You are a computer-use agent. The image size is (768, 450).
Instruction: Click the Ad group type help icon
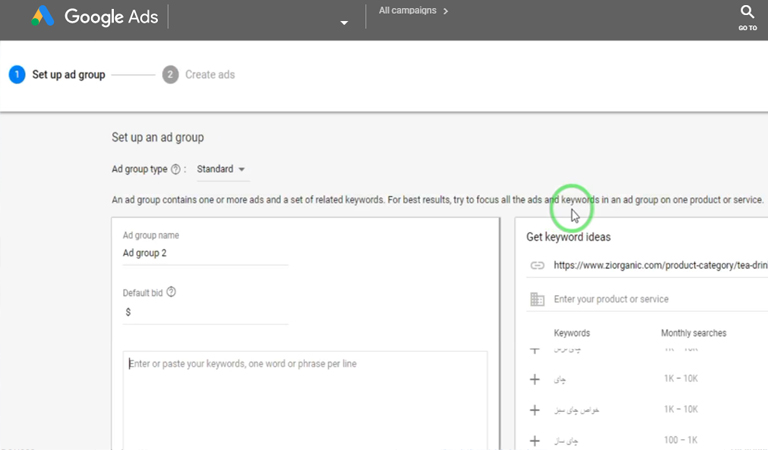pyautogui.click(x=175, y=169)
